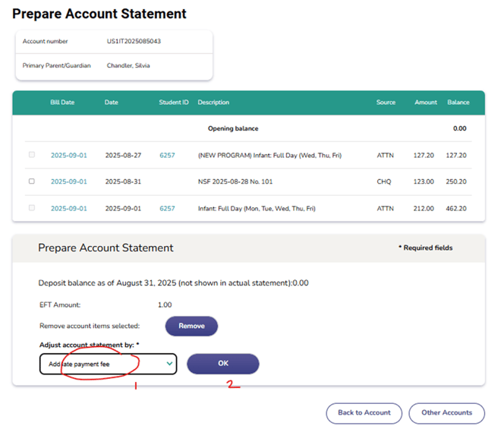Click the OK button
504x426 pixels.
222,364
